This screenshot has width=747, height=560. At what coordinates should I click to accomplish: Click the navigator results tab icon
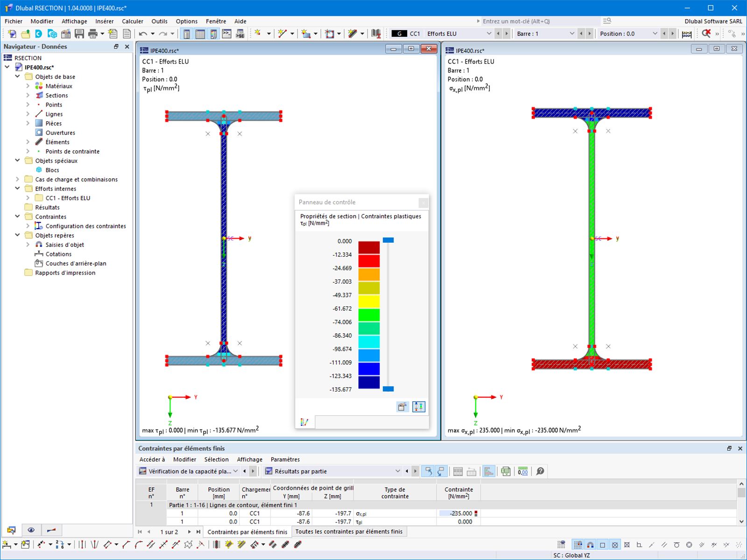coord(51,530)
